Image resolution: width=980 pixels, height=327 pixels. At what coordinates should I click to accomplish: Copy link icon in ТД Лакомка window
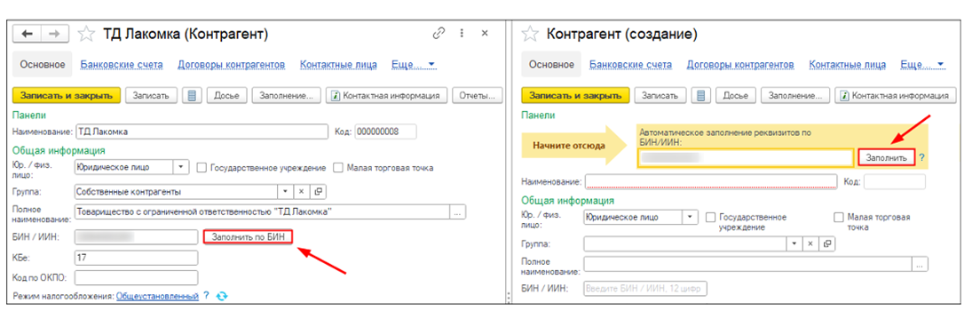(x=439, y=34)
